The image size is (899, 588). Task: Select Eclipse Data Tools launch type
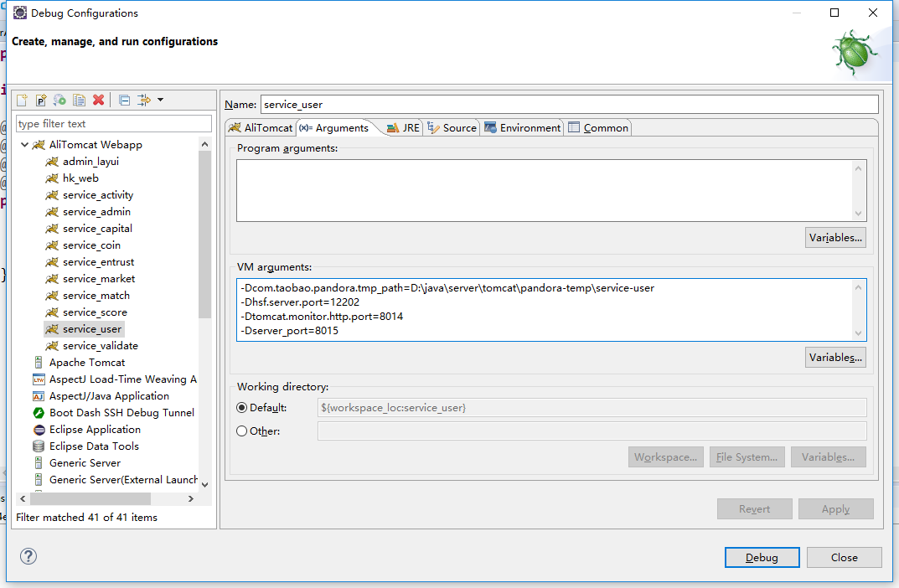click(94, 446)
